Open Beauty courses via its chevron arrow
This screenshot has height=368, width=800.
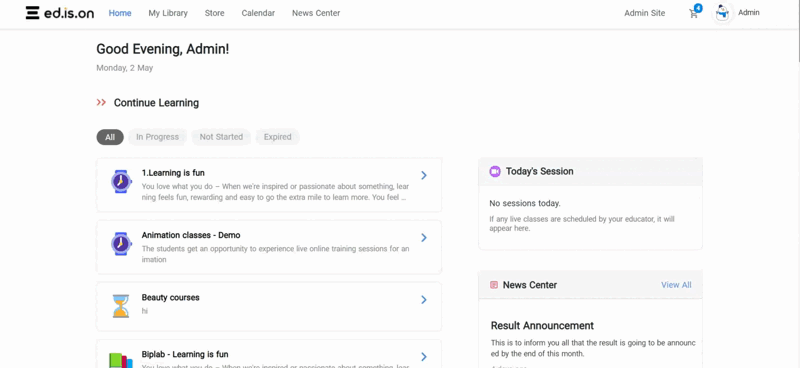(x=424, y=300)
